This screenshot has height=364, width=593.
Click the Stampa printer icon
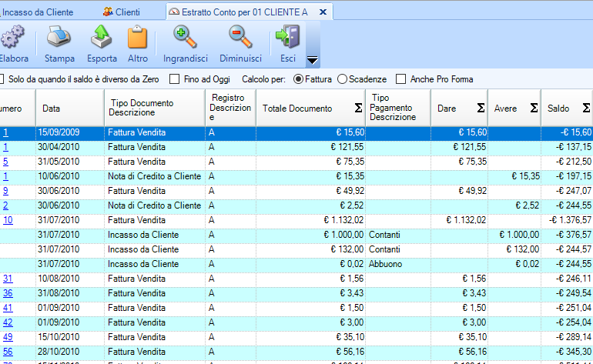tap(59, 37)
